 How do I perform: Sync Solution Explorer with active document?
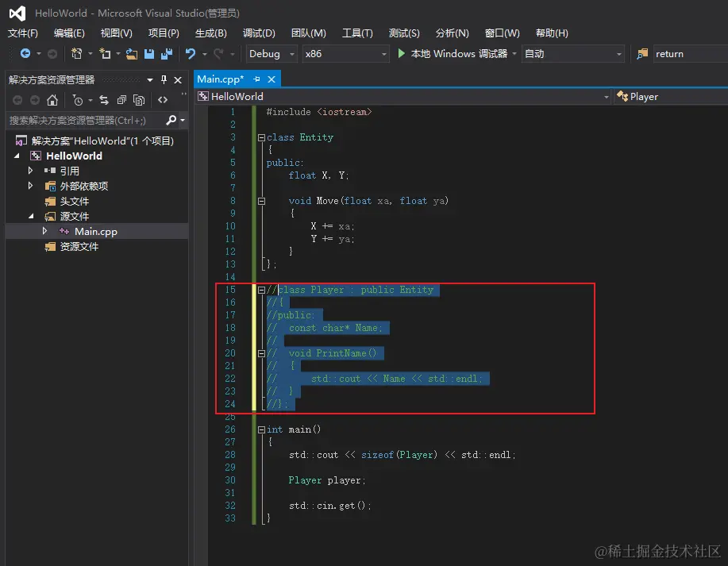(104, 100)
